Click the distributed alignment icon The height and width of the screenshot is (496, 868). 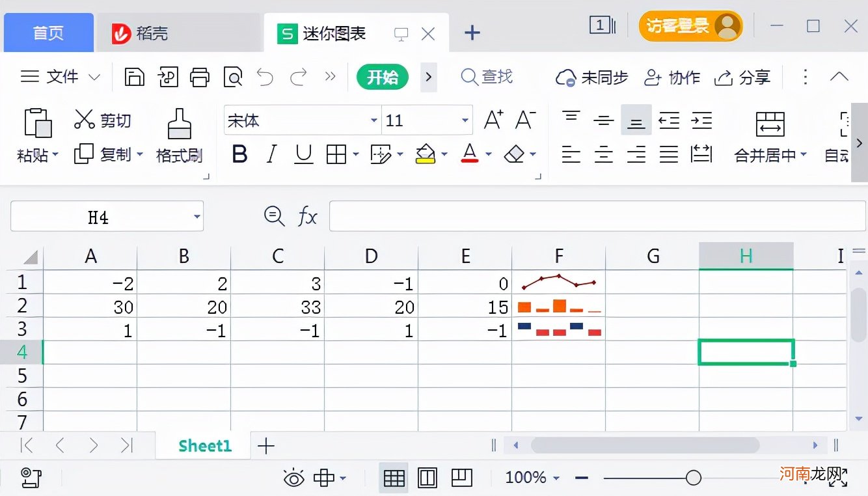pos(701,154)
